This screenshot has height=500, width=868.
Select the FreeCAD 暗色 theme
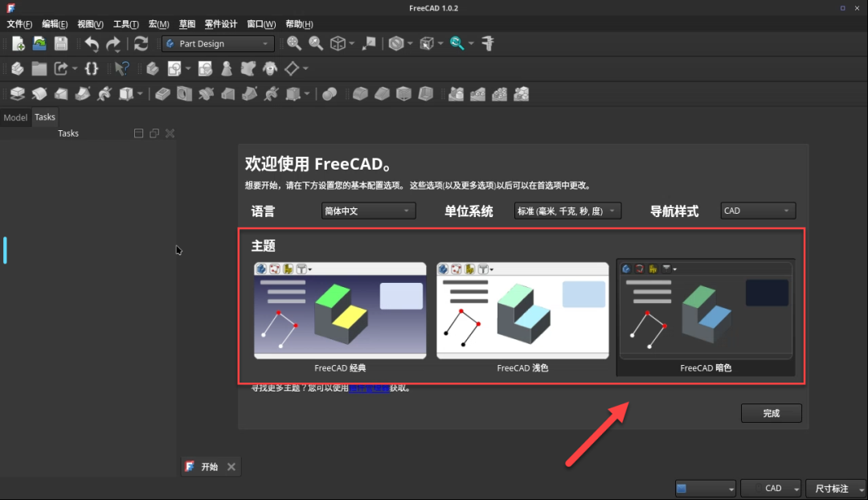click(x=705, y=316)
